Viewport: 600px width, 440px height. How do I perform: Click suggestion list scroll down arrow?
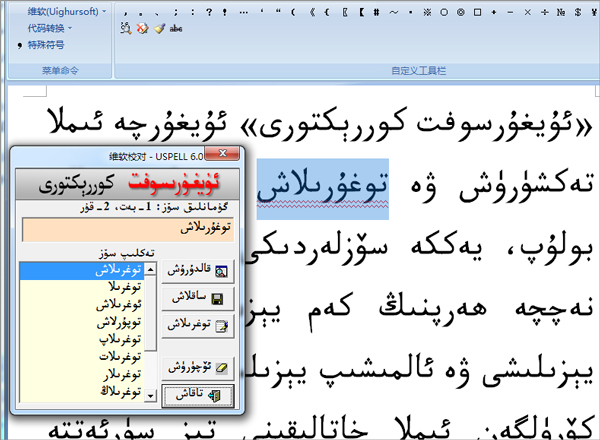pos(150,395)
